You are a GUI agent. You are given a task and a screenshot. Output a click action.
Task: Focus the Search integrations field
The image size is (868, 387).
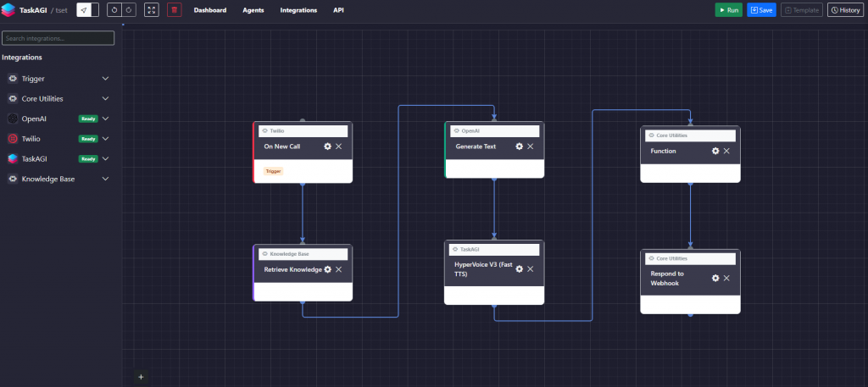[x=58, y=38]
